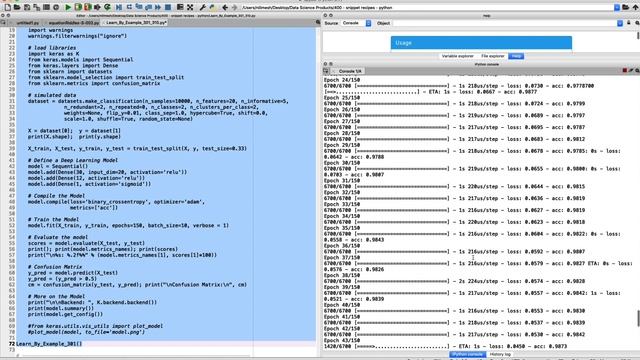Toggle fullscreen mode icon

tap(190, 7)
